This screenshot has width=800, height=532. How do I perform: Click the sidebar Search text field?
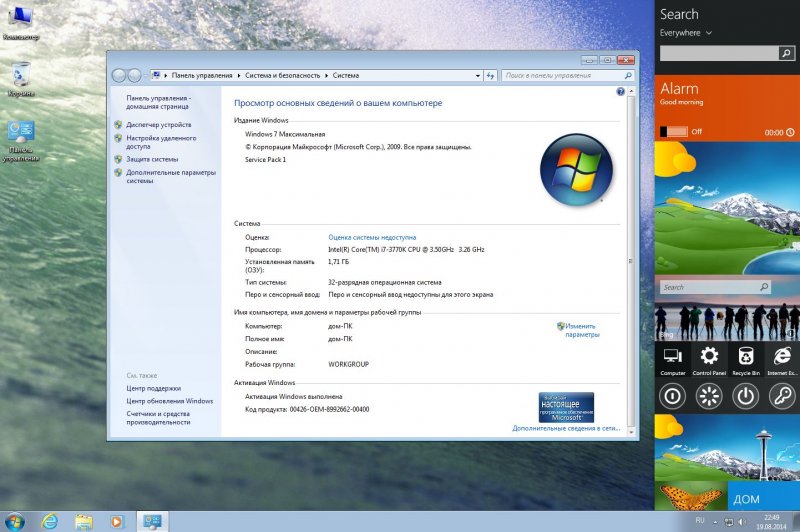click(x=719, y=53)
